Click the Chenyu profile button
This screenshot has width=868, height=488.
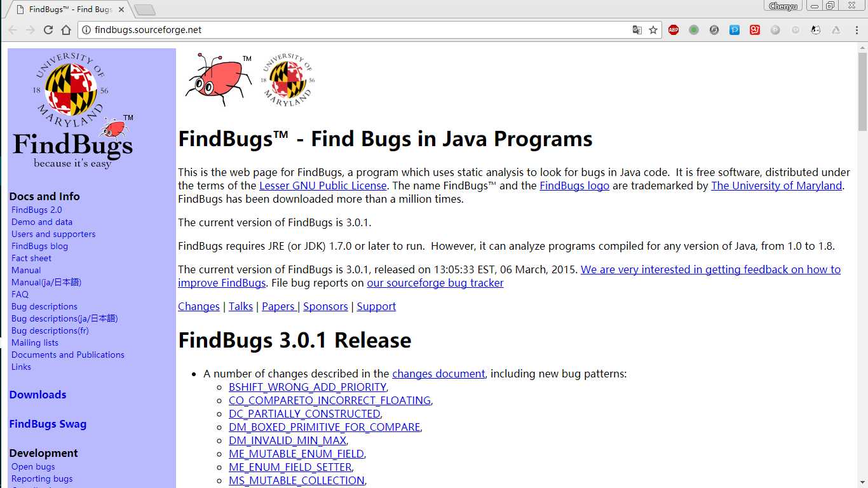(783, 6)
